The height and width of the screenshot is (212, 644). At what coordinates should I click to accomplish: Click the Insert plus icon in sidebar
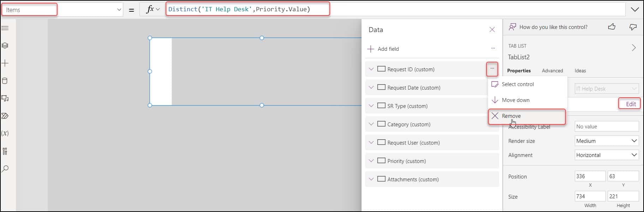tap(5, 63)
